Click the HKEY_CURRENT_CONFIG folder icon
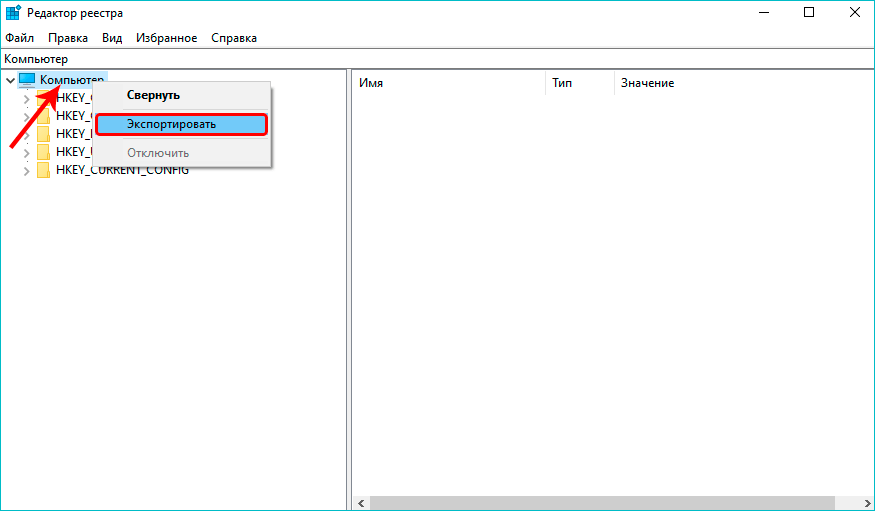875x511 pixels. click(44, 170)
